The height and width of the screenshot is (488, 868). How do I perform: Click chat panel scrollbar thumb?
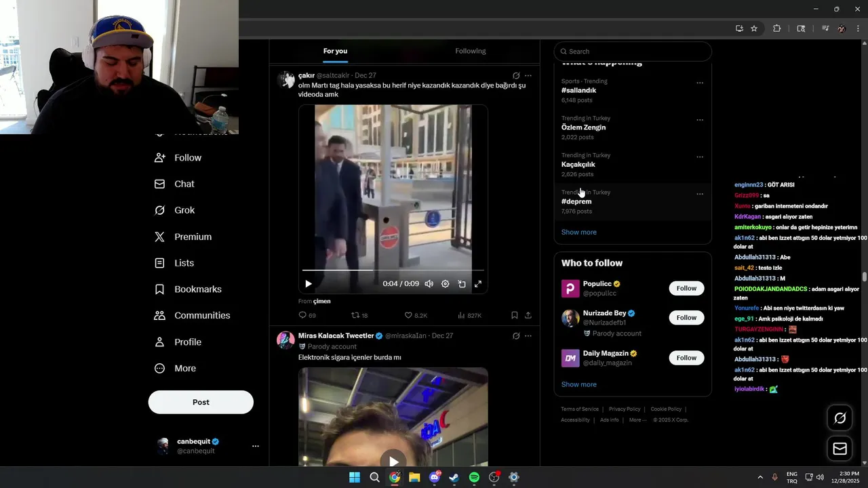point(865,277)
